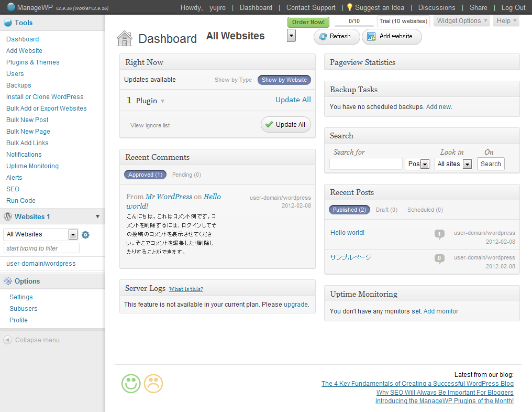Expand the 1 Plugin updates list
Image resolution: width=532 pixels, height=412 pixels.
point(162,101)
